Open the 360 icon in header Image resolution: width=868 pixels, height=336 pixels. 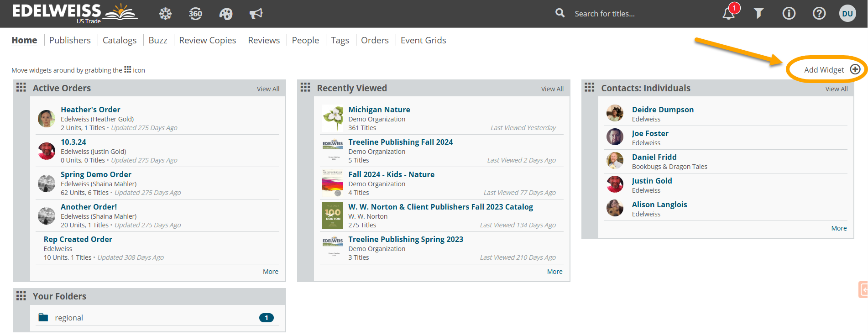click(x=195, y=14)
